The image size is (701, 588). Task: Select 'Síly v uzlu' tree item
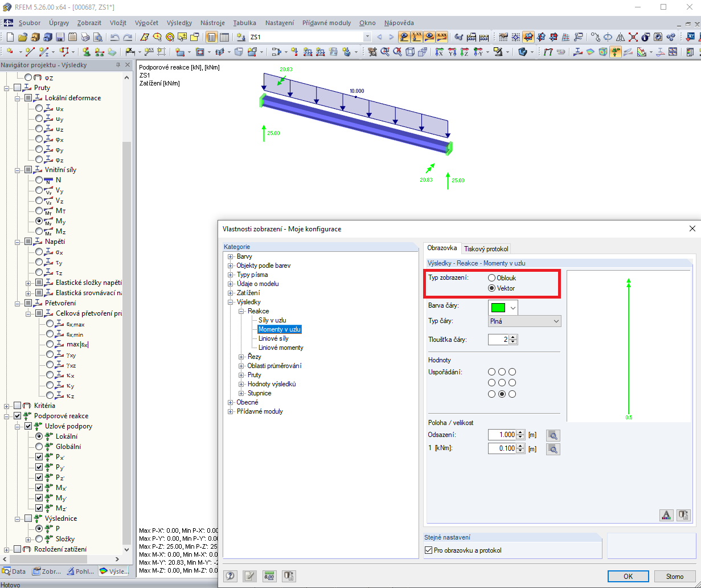272,320
